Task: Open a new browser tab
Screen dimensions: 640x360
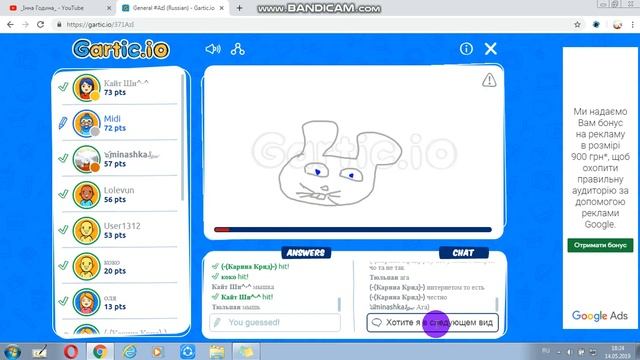Action: click(x=239, y=8)
